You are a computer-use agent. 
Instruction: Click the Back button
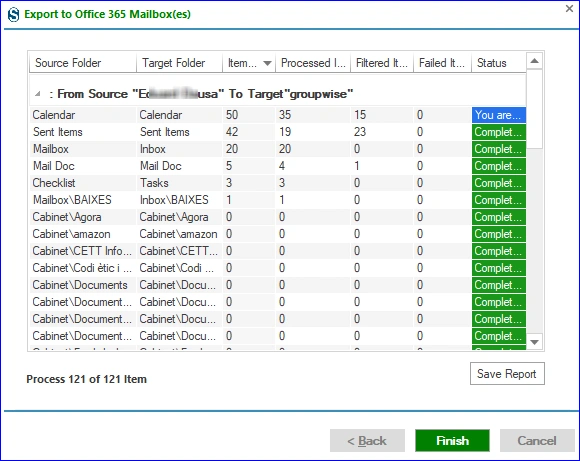pos(367,440)
